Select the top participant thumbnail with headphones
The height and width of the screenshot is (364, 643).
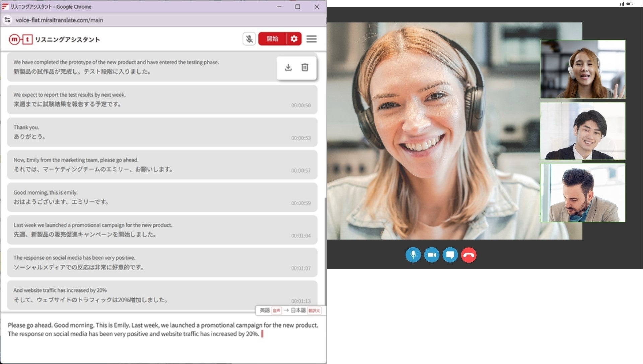point(582,69)
